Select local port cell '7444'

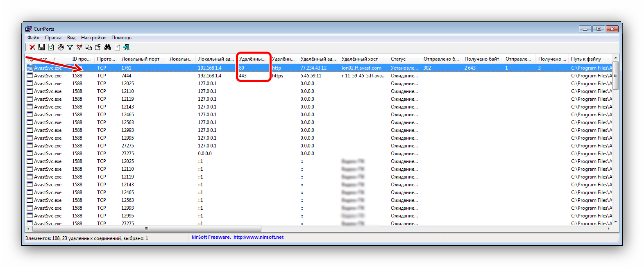click(x=127, y=76)
